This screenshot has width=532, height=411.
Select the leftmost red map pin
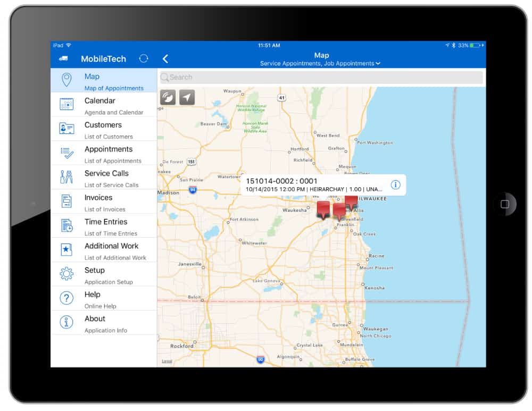point(323,209)
